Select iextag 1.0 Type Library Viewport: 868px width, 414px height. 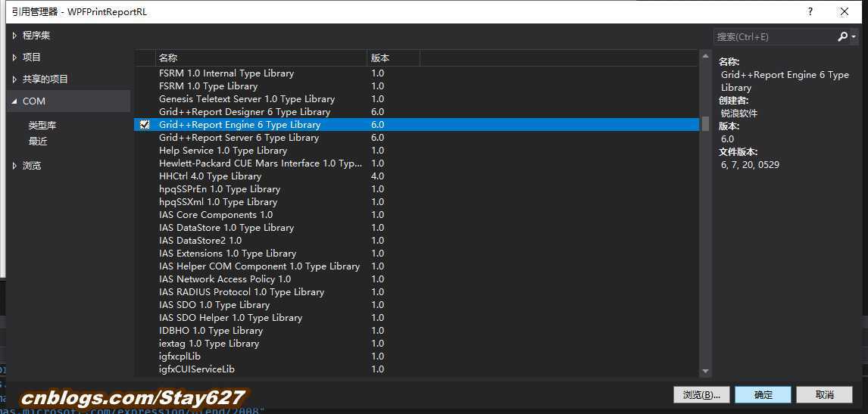click(x=417, y=343)
